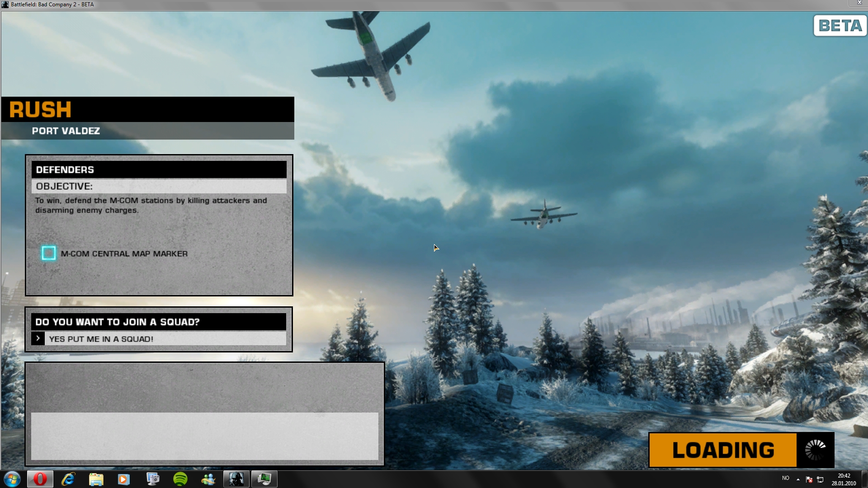Open Windows Live Messenger taskbar icon

208,479
